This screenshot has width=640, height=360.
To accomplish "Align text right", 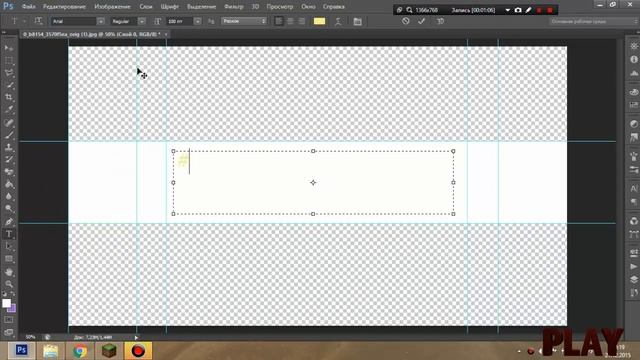I will pyautogui.click(x=302, y=21).
